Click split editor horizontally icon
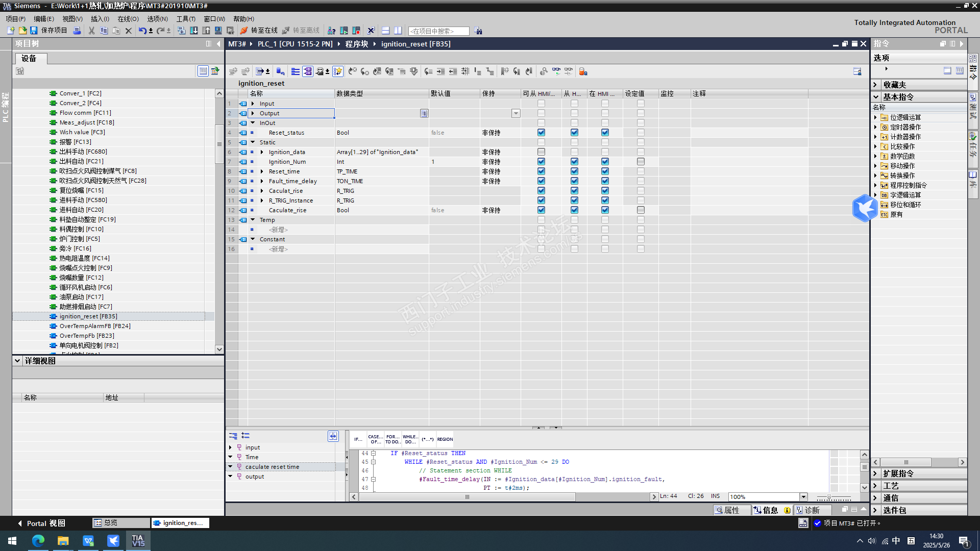Viewport: 980px width, 551px height. pos(386,31)
